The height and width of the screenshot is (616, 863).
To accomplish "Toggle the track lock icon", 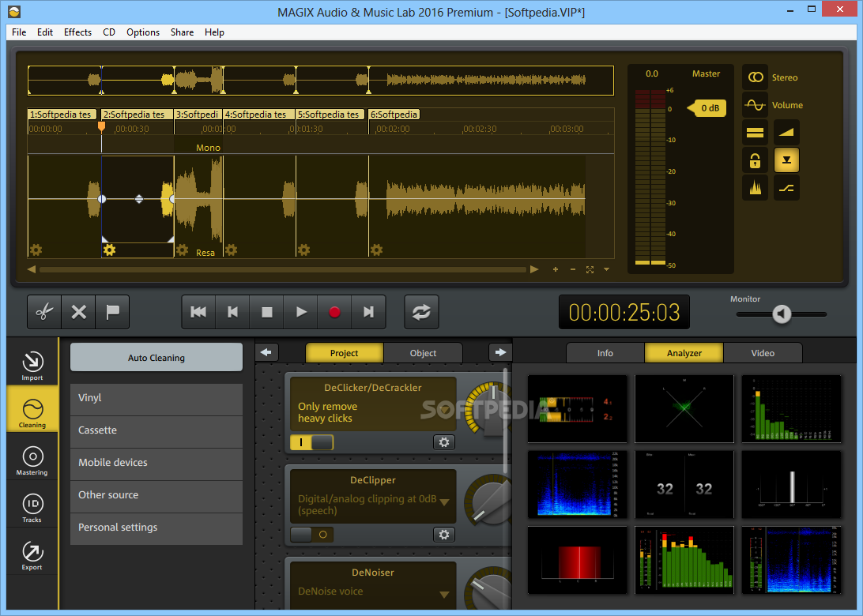I will pyautogui.click(x=756, y=160).
